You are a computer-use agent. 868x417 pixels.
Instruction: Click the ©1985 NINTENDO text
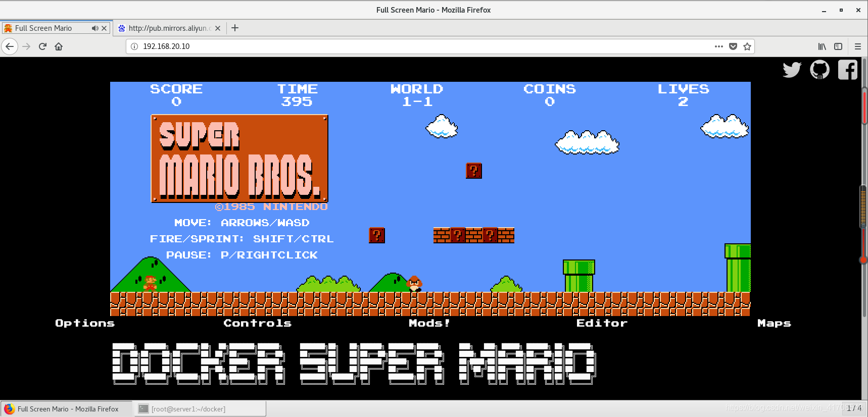click(271, 207)
